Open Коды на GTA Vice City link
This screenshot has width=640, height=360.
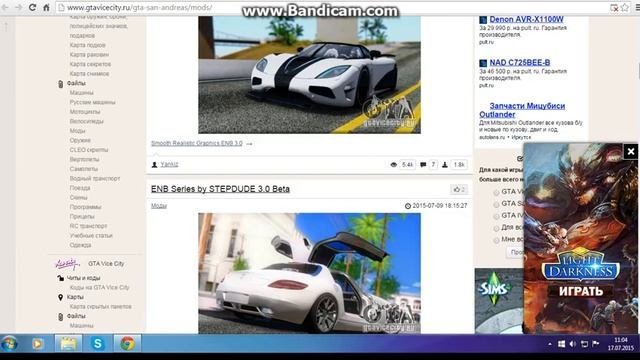pos(99,288)
